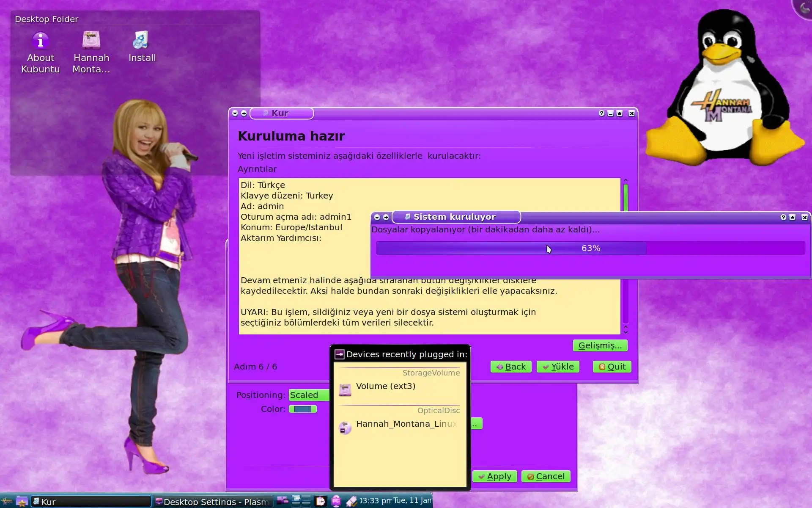Image resolution: width=812 pixels, height=508 pixels.
Task: Open the device notifier tray icon
Action: point(336,502)
